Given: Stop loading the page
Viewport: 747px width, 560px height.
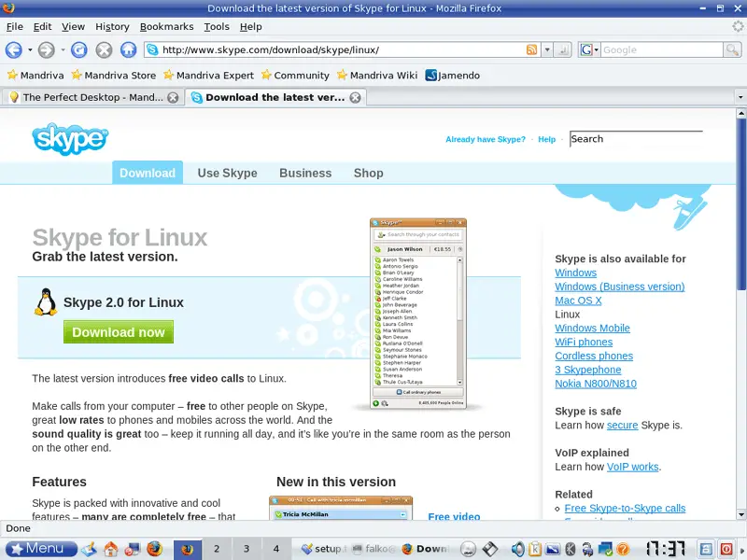Looking at the screenshot, I should point(104,50).
